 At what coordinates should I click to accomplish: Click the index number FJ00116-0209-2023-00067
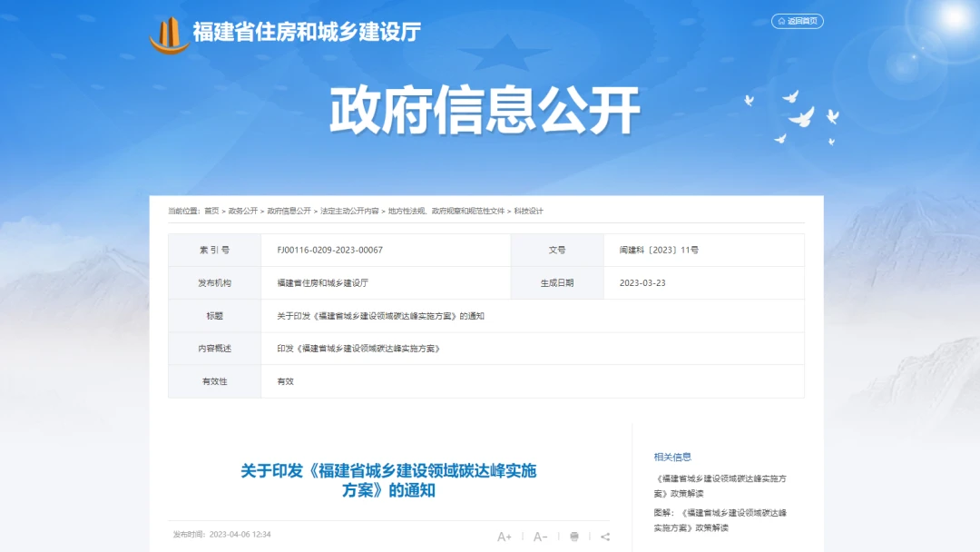click(329, 250)
